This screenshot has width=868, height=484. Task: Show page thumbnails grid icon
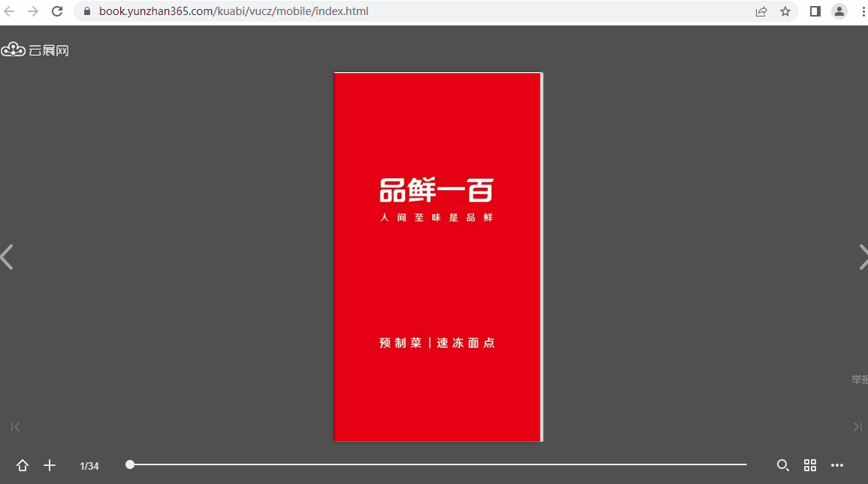pyautogui.click(x=810, y=465)
